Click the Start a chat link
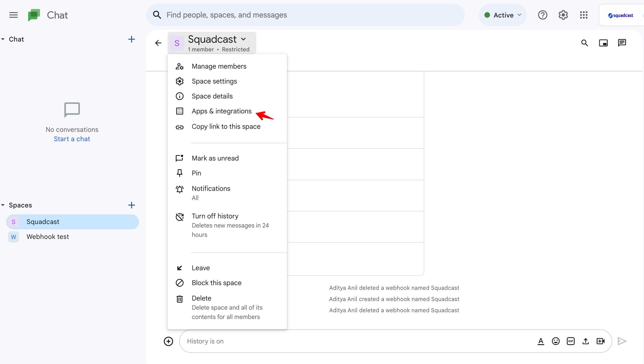644x364 pixels. point(72,139)
